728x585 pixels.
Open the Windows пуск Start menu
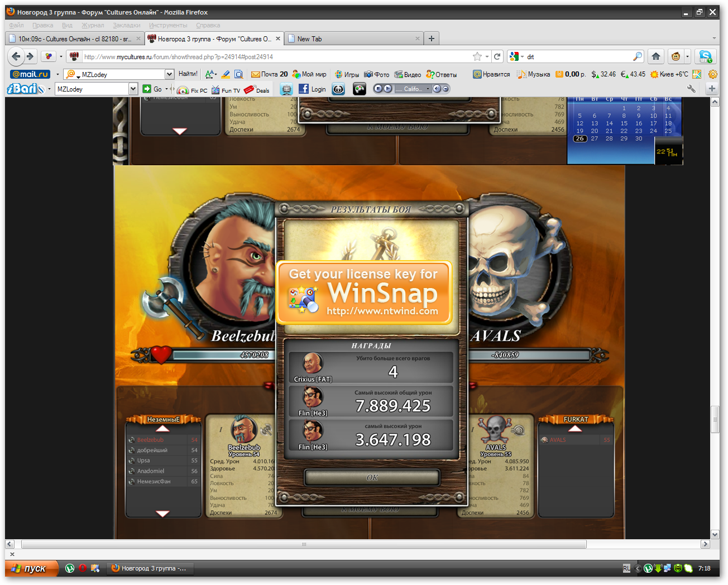pos(32,568)
